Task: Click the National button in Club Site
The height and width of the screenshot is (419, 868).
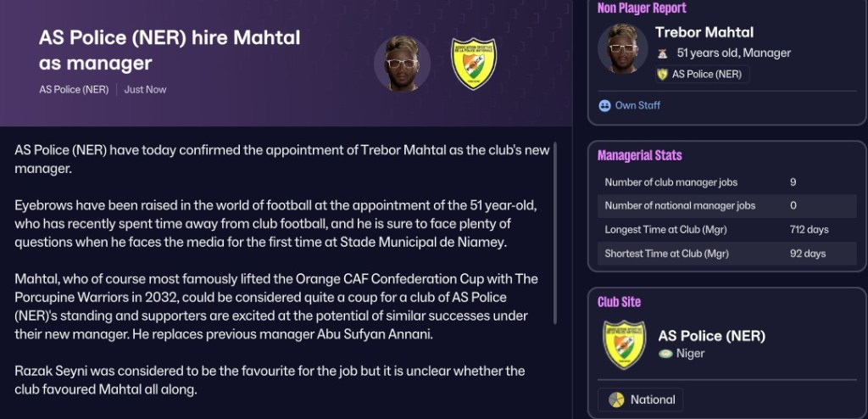Action: [641, 399]
